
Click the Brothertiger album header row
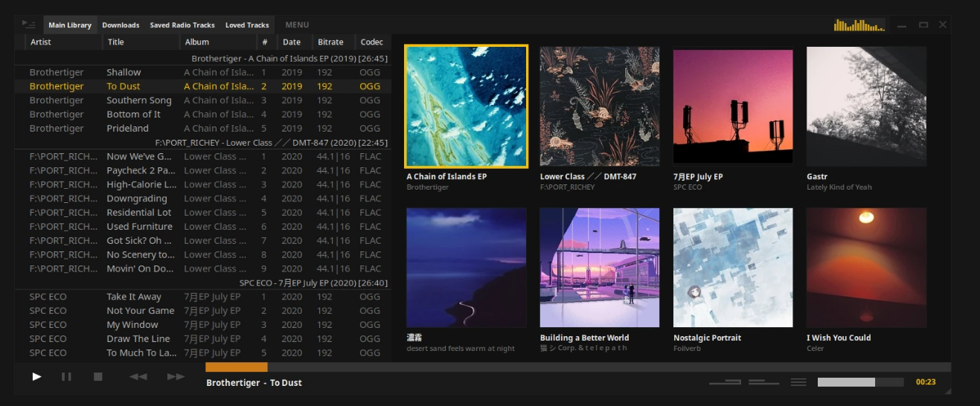pos(289,58)
